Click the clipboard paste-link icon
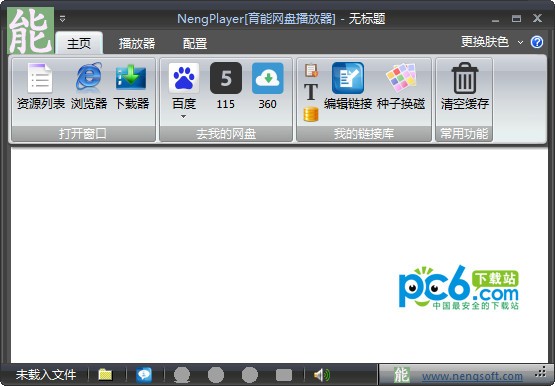The image size is (555, 386). [311, 70]
